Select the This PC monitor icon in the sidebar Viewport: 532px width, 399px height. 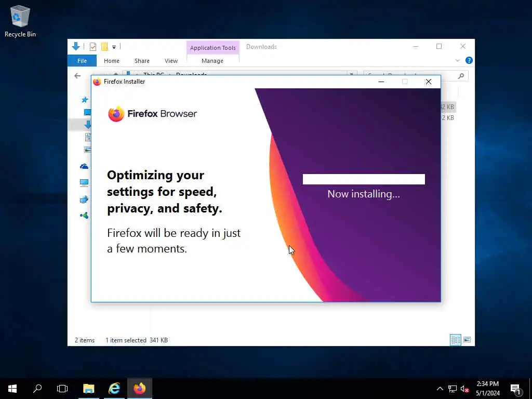[84, 183]
